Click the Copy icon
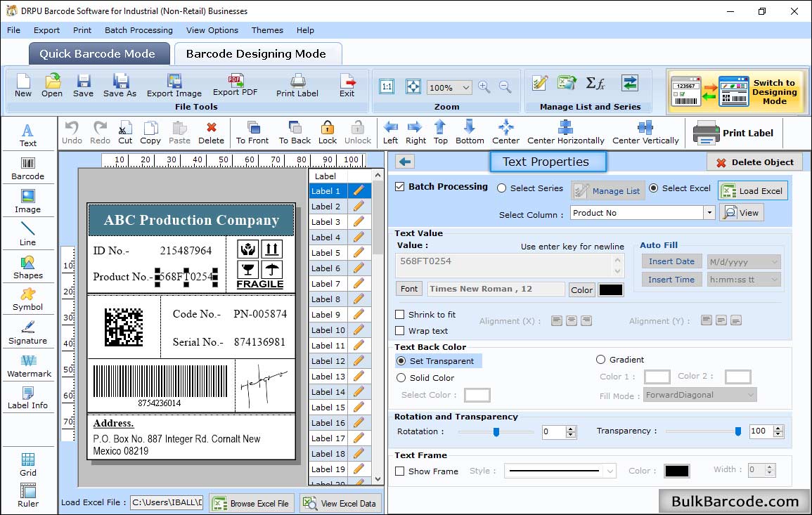 [x=150, y=133]
